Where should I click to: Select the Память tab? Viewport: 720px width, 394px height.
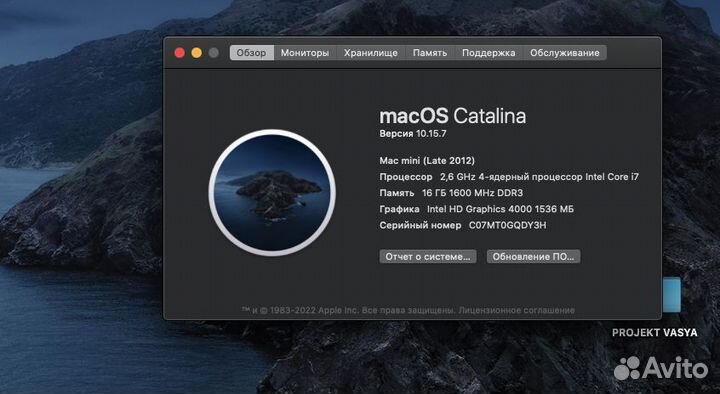[x=430, y=53]
